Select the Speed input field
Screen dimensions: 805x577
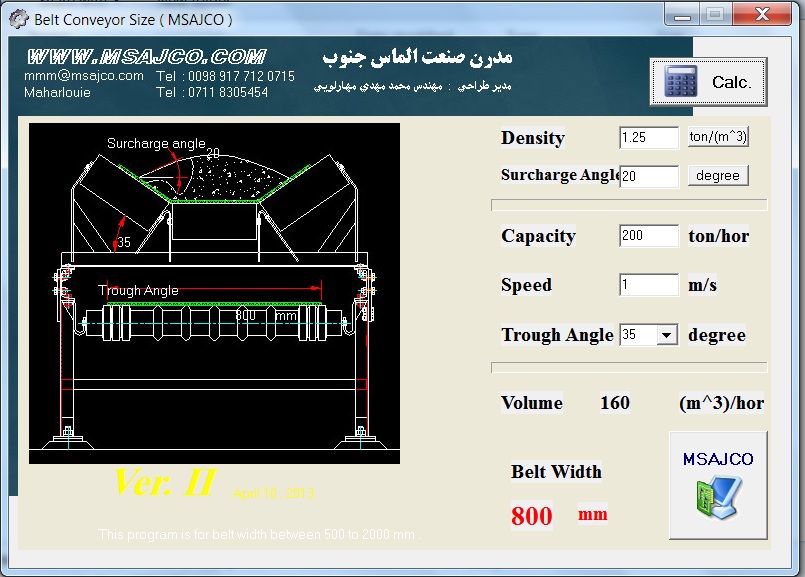click(x=648, y=285)
